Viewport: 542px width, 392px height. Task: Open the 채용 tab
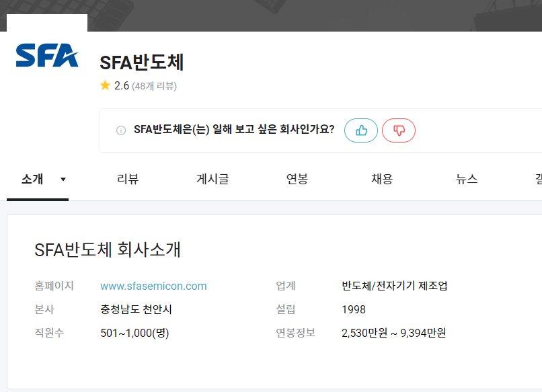coord(382,179)
